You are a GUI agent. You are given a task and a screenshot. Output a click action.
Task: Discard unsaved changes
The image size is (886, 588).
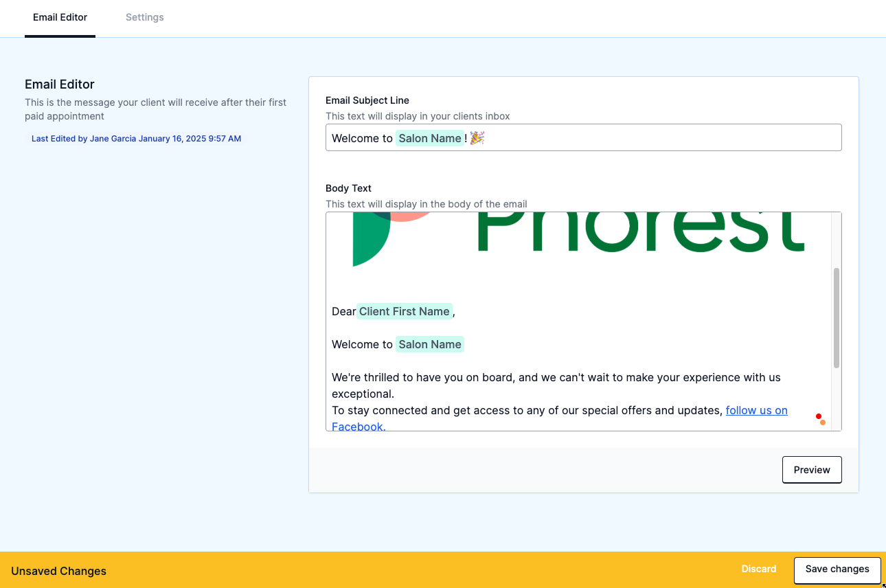(x=759, y=569)
